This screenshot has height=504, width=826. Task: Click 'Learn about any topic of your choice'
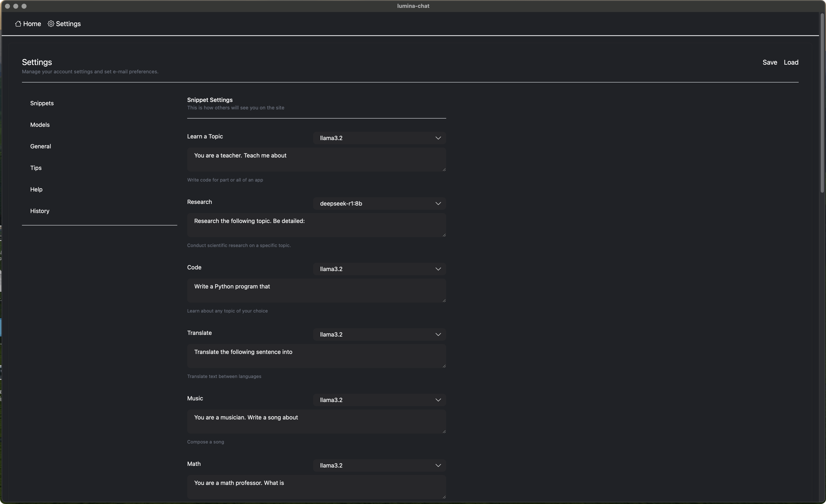227,311
